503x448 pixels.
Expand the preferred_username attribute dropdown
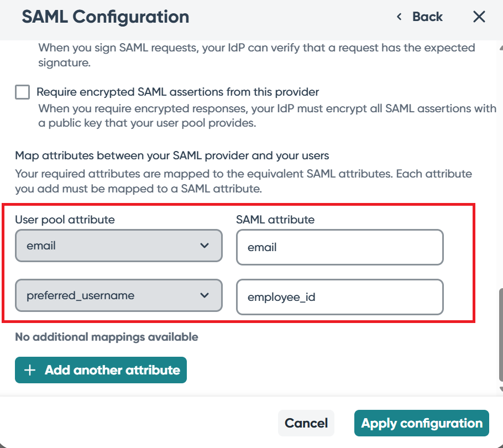(118, 295)
